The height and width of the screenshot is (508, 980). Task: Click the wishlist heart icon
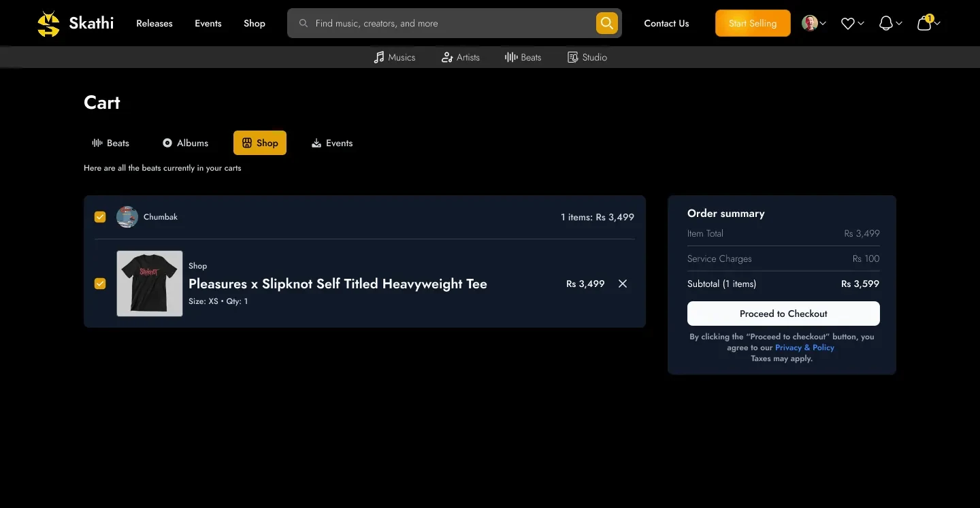point(847,24)
